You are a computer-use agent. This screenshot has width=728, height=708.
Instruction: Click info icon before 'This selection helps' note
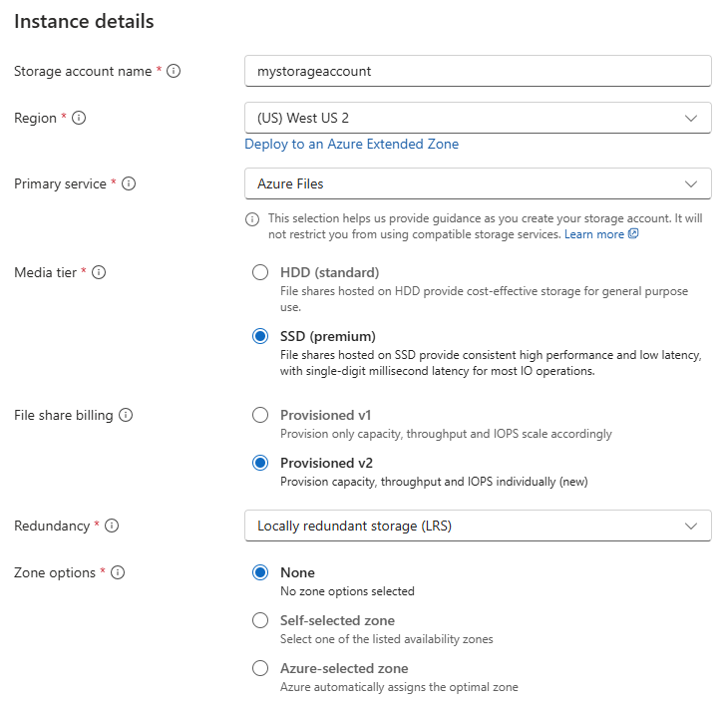pos(252,219)
